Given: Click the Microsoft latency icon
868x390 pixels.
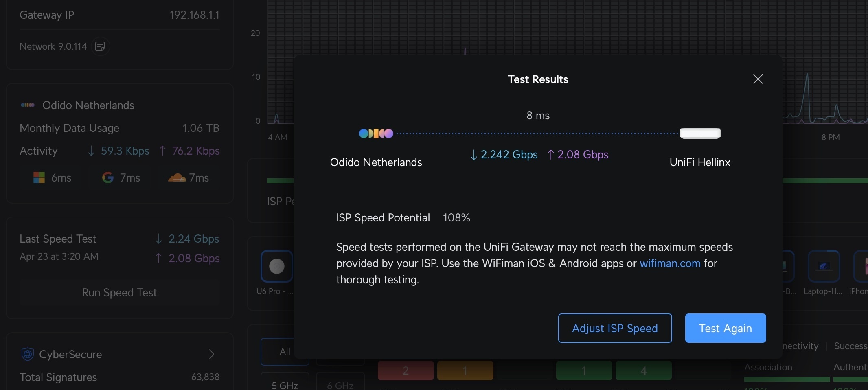Looking at the screenshot, I should [x=39, y=177].
